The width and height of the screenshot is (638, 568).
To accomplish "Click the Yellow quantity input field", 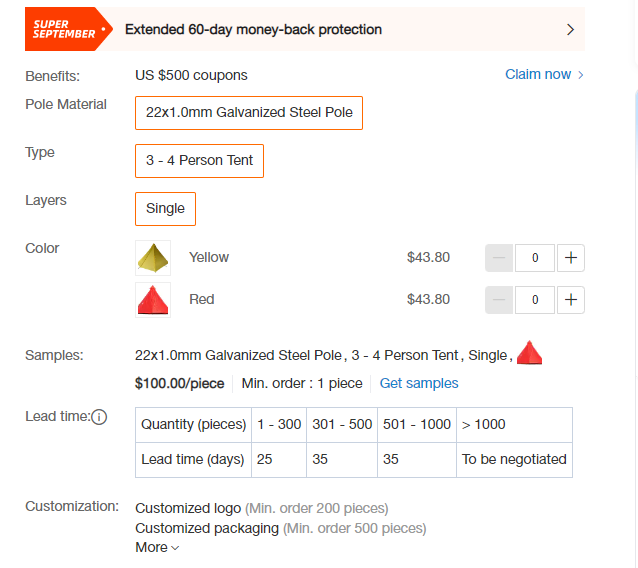I will point(535,258).
